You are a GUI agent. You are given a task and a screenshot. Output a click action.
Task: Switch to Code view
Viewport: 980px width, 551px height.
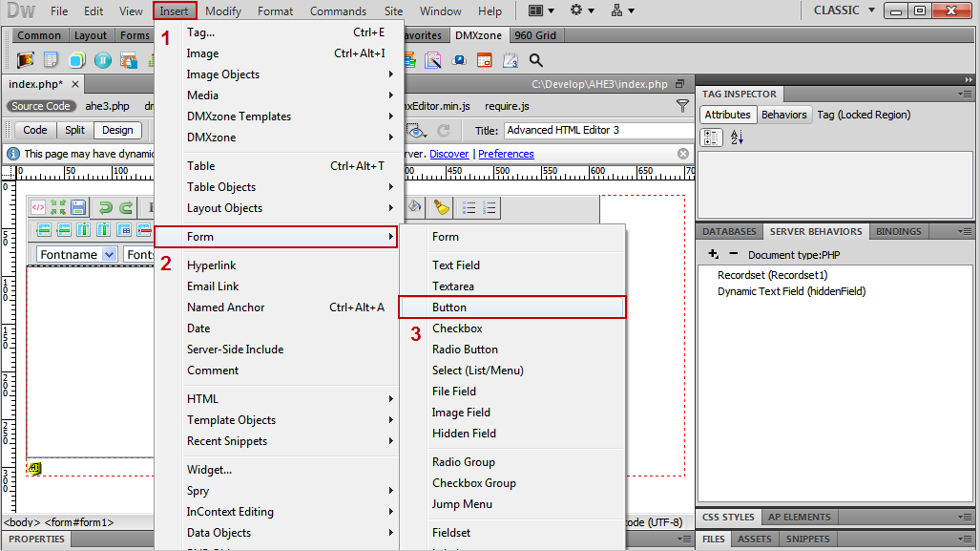35,130
